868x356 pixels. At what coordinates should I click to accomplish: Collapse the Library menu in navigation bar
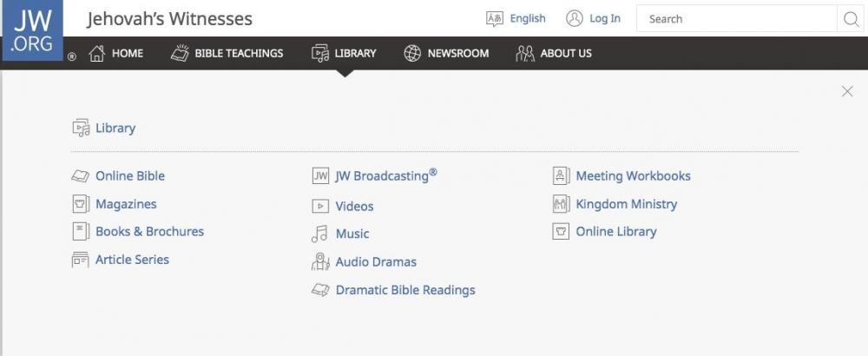(x=345, y=54)
